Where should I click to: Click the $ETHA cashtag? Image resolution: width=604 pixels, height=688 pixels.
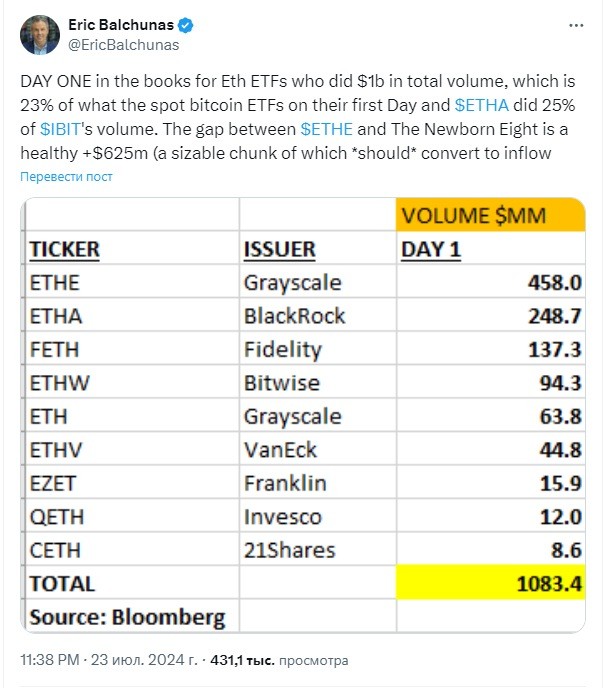tap(482, 105)
